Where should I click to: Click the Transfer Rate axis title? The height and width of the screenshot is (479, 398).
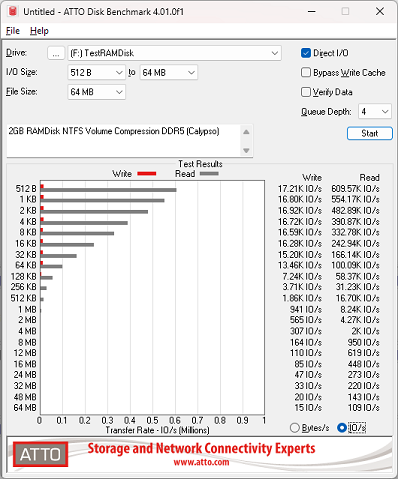point(157,430)
